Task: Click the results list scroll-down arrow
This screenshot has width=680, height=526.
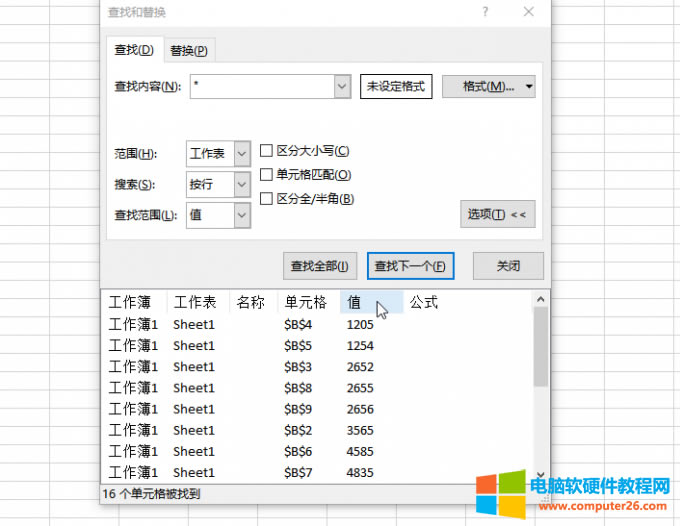Action: [x=541, y=476]
